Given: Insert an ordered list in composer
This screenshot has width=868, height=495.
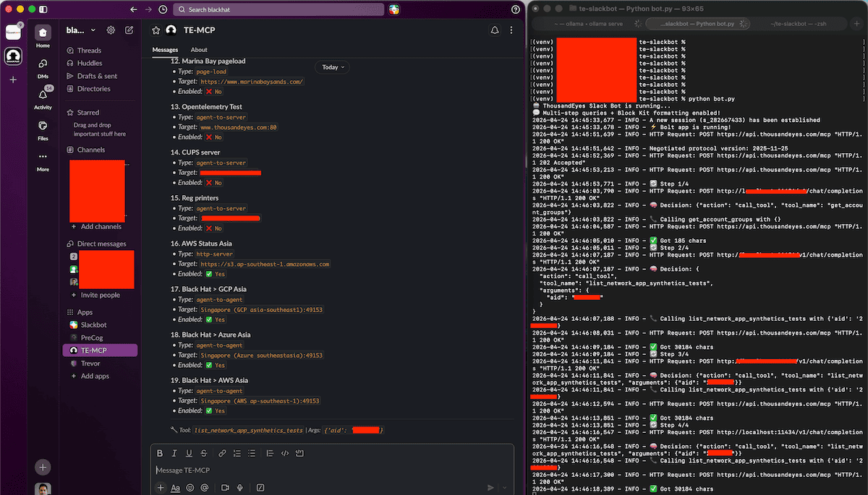Looking at the screenshot, I should coord(237,453).
